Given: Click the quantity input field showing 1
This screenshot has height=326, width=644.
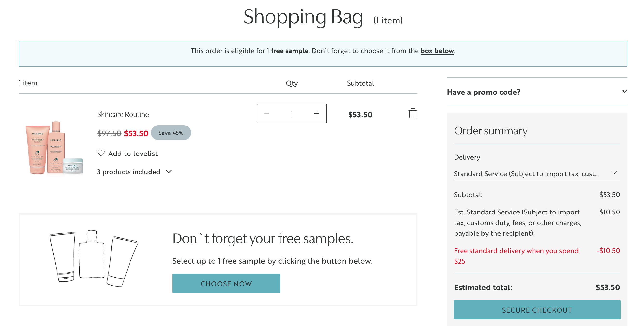Looking at the screenshot, I should click(x=292, y=113).
